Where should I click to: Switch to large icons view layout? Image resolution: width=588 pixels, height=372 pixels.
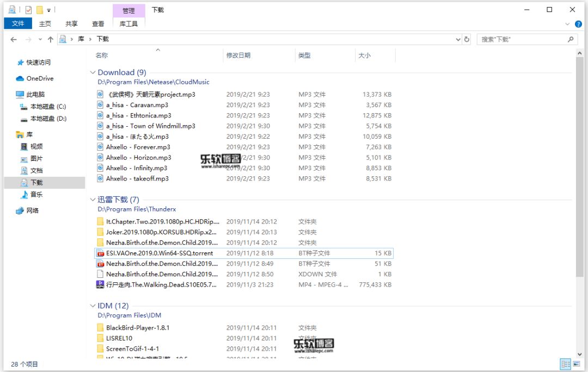577,364
